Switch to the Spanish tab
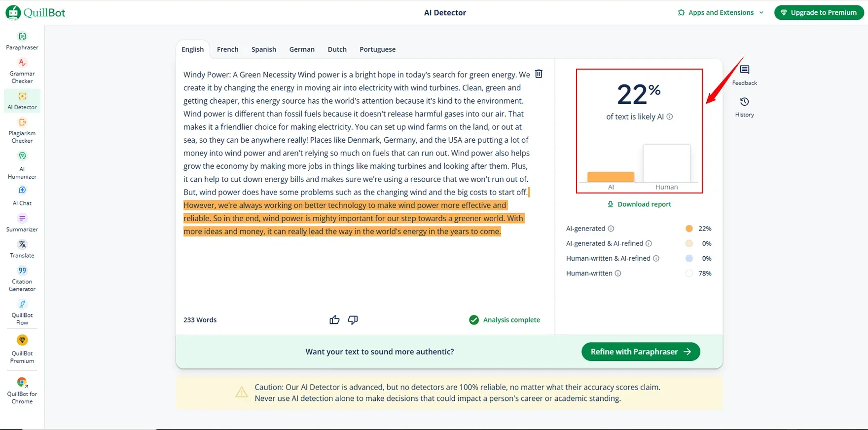 pos(264,49)
